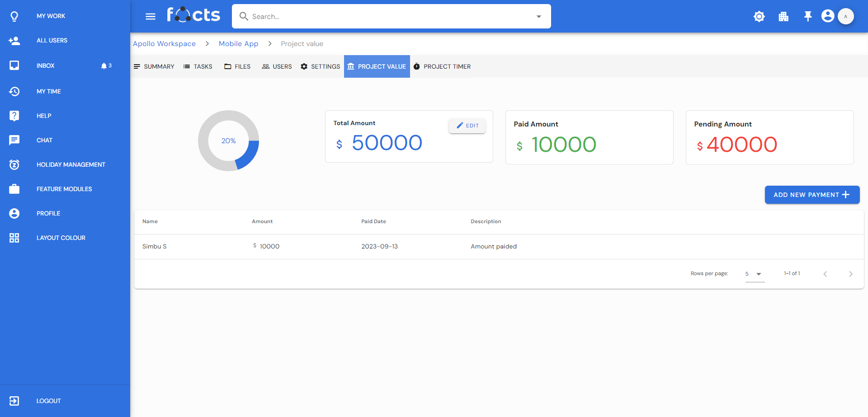The width and height of the screenshot is (868, 417).
Task: Click the pin icon in header
Action: (x=807, y=16)
